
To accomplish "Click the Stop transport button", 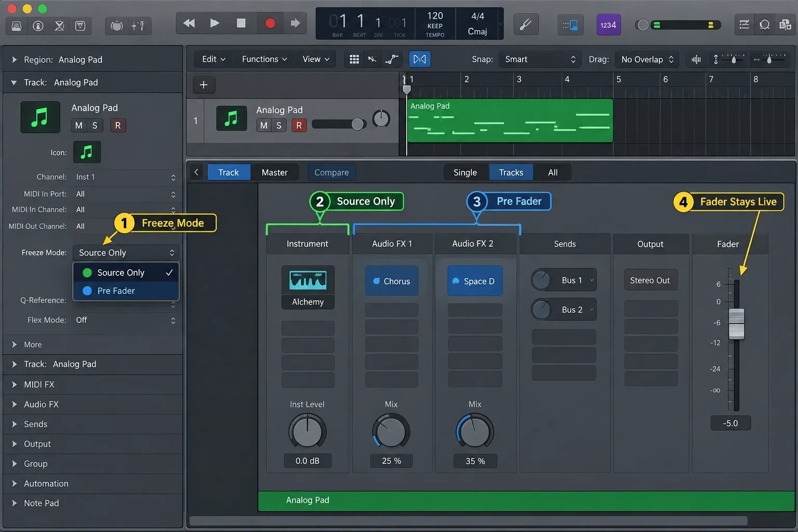I will pyautogui.click(x=241, y=23).
